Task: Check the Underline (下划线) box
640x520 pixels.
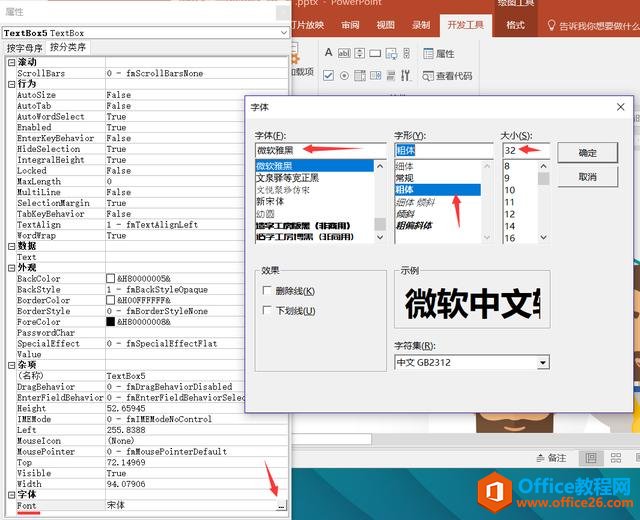Action: pos(267,310)
